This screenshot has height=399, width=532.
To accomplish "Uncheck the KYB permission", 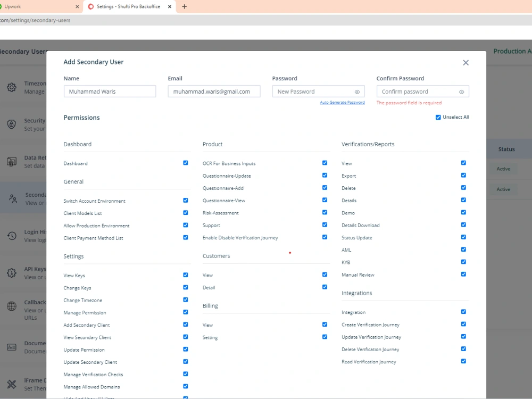I will coord(463,262).
